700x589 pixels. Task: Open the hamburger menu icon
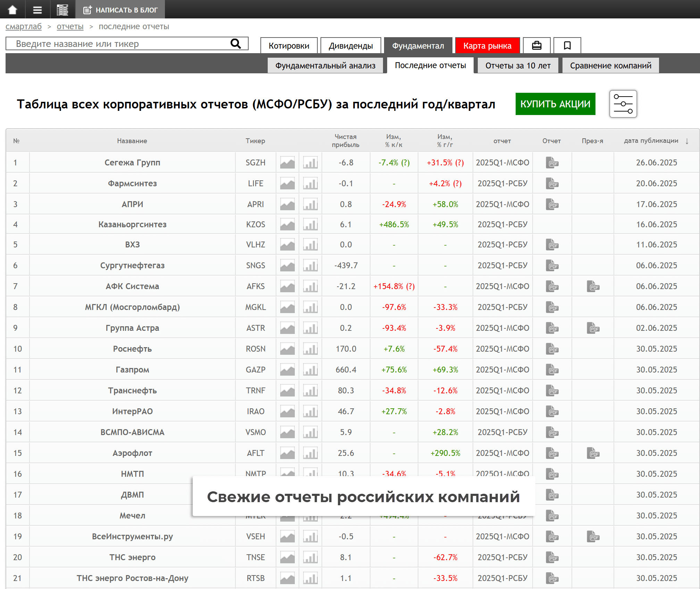(x=37, y=10)
